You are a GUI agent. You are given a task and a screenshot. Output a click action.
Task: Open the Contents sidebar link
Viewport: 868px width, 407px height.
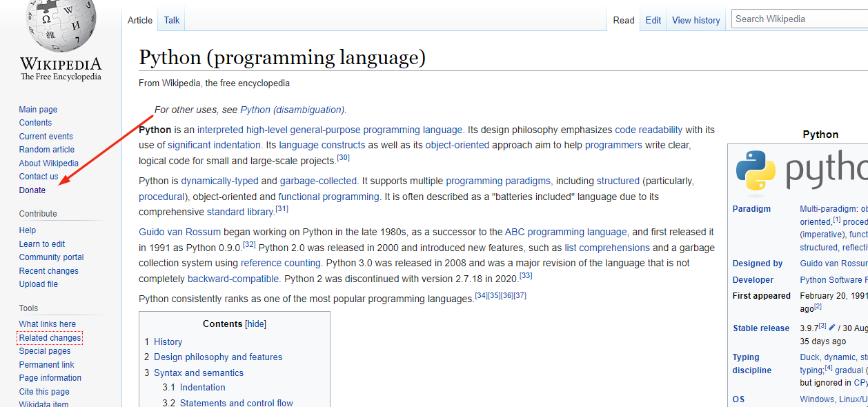[x=36, y=123]
